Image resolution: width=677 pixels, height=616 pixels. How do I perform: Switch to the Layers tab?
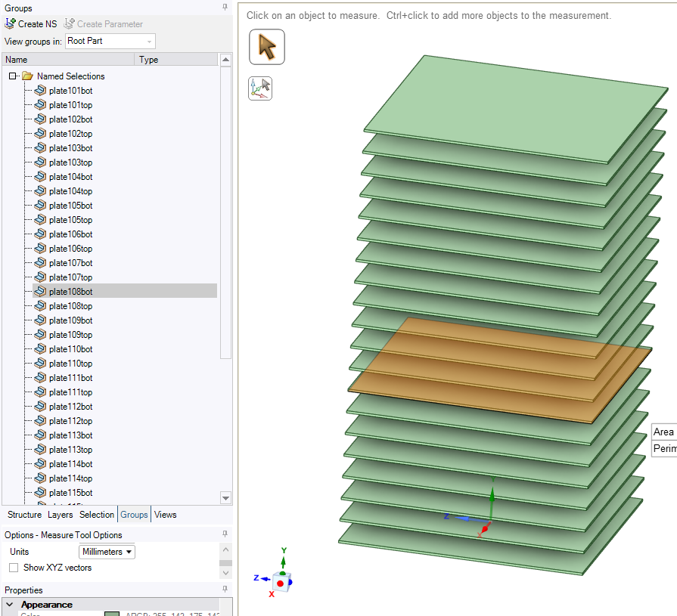[x=61, y=515]
